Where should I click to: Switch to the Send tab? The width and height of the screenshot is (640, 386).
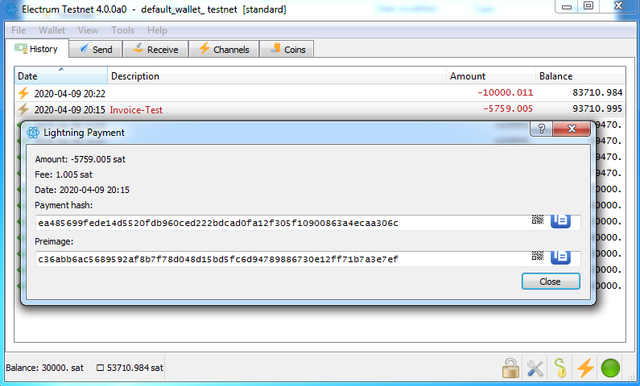(x=96, y=49)
